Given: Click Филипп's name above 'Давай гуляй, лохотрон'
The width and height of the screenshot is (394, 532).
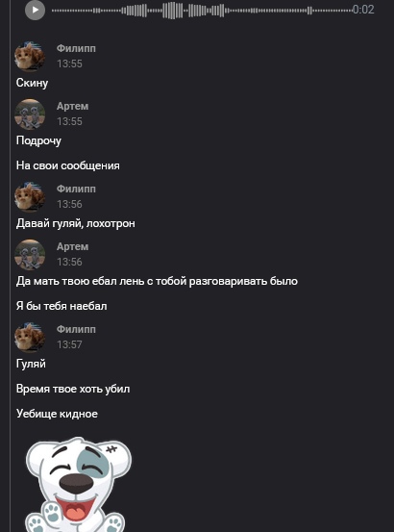Looking at the screenshot, I should click(76, 189).
